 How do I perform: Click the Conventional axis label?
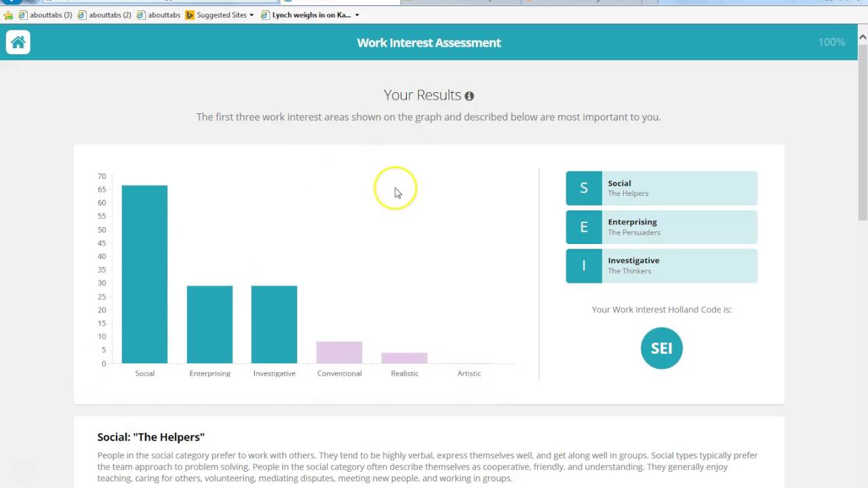click(339, 373)
